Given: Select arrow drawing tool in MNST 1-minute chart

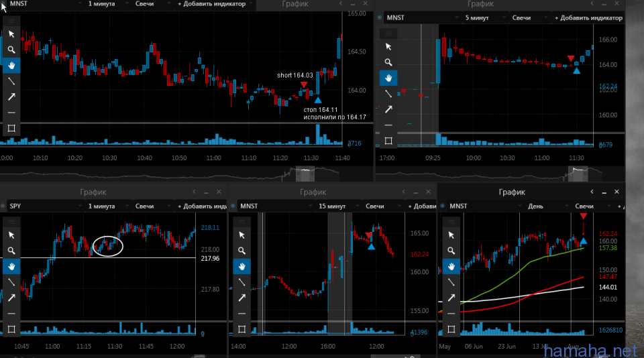Looking at the screenshot, I should (11, 97).
